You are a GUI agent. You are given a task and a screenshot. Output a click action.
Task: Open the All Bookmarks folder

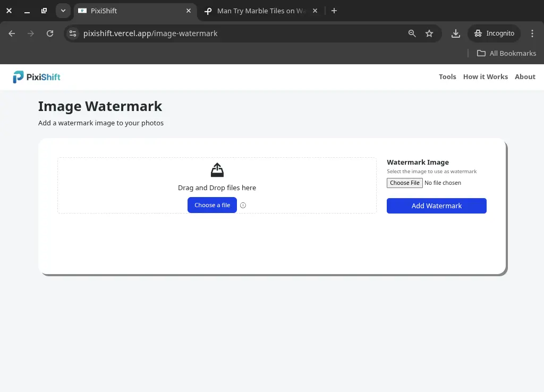[x=506, y=53]
